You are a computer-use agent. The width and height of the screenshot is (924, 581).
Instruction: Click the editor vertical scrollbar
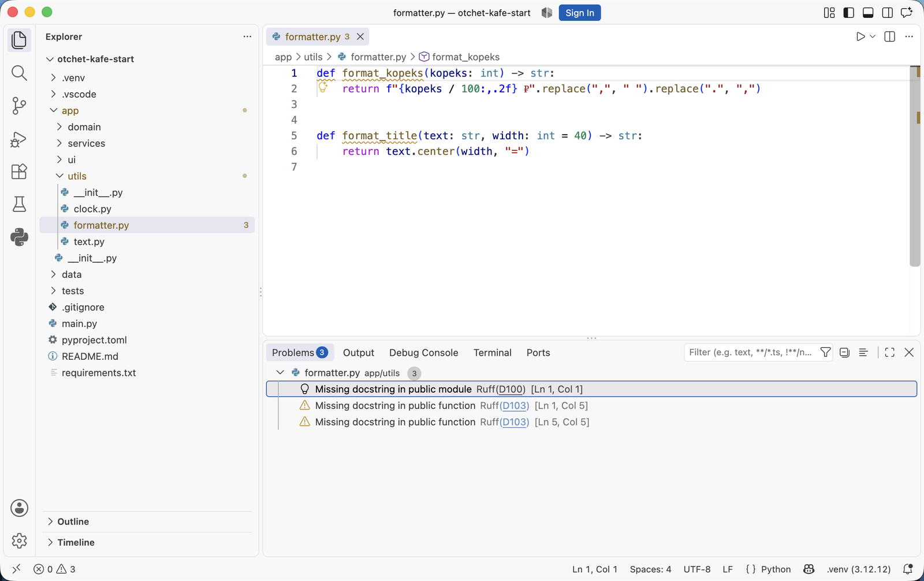(915, 167)
